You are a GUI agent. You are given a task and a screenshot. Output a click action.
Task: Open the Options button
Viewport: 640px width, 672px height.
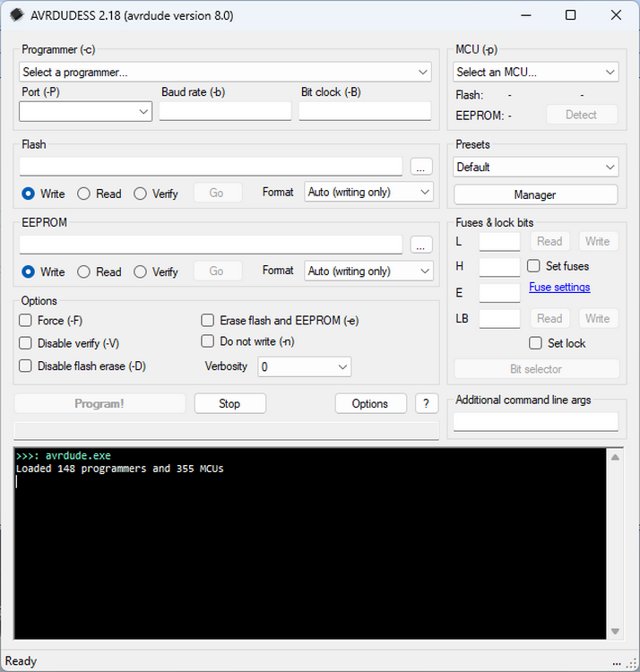(x=370, y=404)
